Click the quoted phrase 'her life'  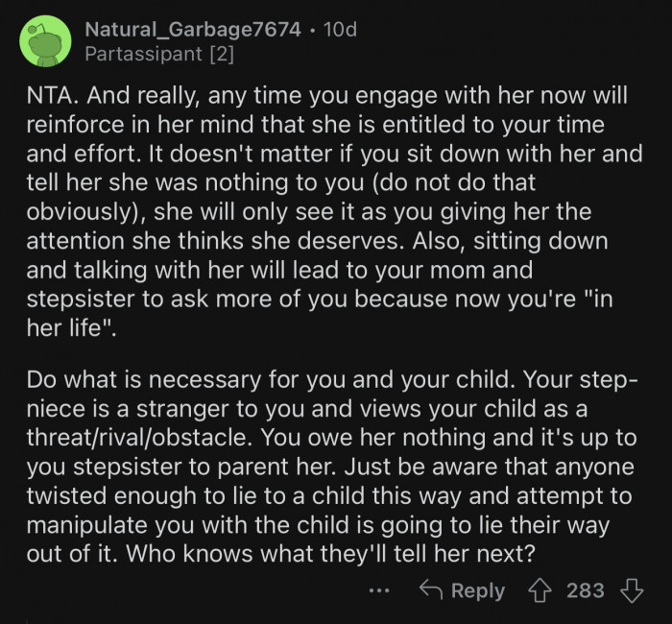71,328
